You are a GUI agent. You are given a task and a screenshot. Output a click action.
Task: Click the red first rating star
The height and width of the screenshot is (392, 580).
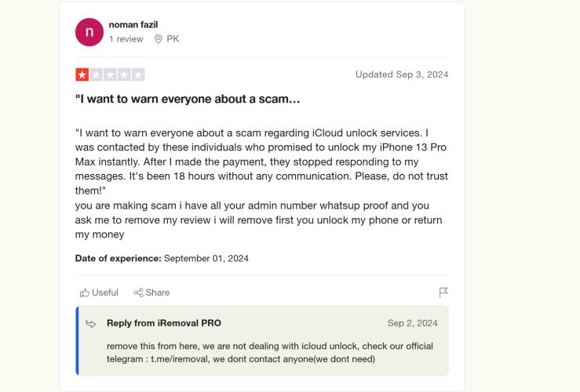[82, 74]
